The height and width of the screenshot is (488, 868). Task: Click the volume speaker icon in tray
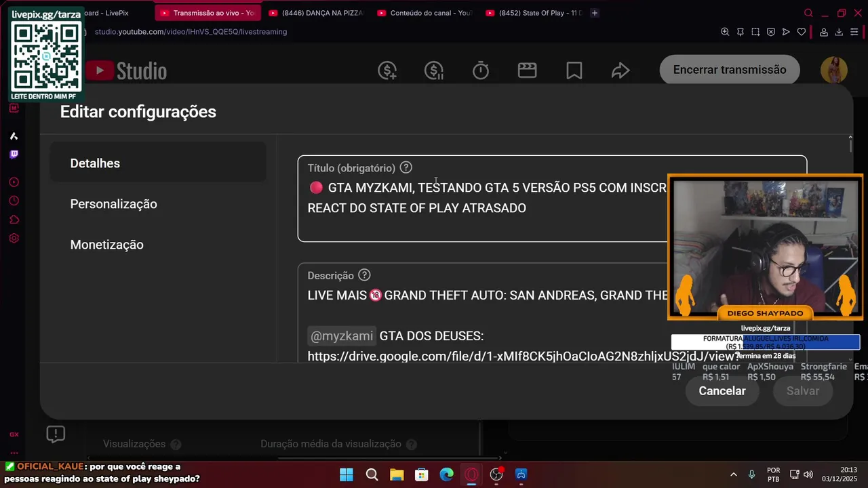coord(808,474)
